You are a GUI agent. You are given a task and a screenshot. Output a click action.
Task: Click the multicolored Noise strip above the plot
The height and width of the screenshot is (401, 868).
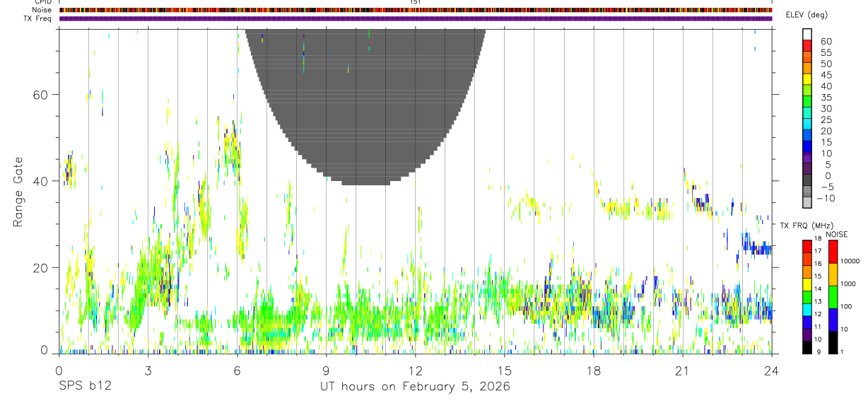416,10
